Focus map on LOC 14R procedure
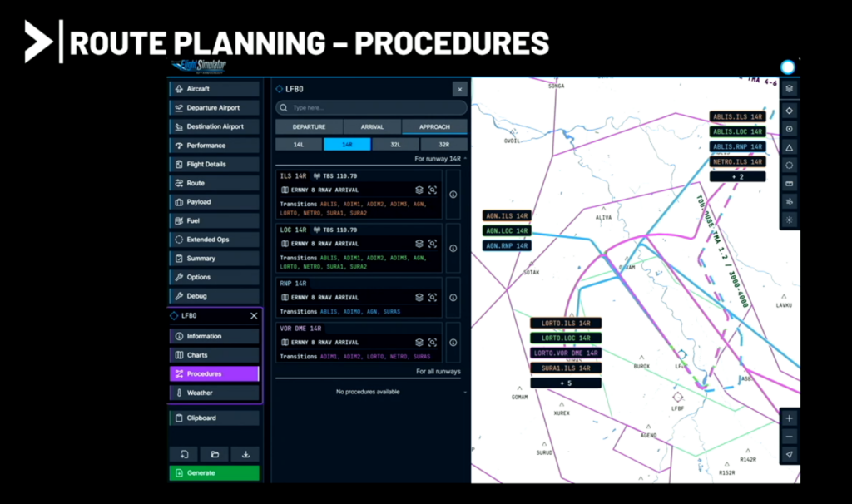Viewport: 852px width, 504px height. click(433, 244)
